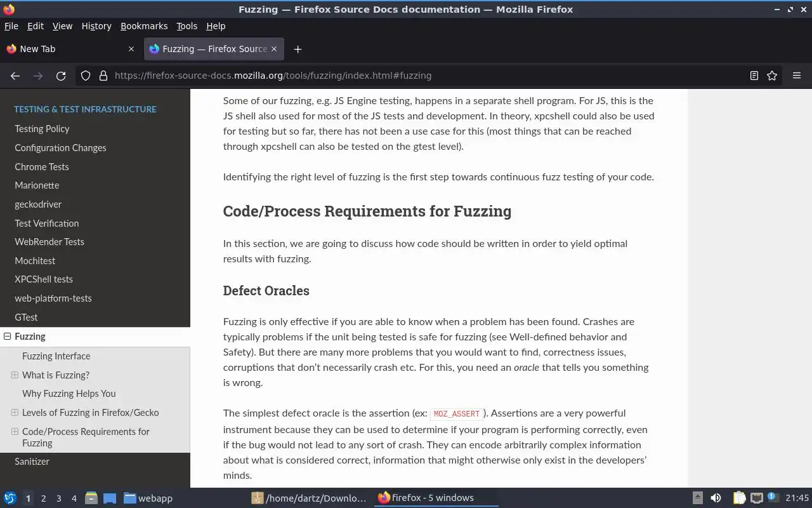
Task: Select the Fuzzing — Firefox Source tab
Action: coord(214,49)
